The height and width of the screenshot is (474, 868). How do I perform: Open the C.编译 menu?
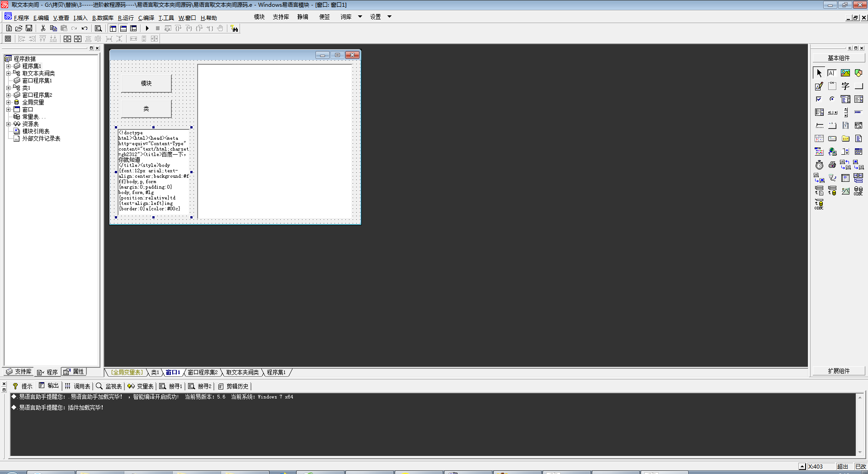pos(146,18)
